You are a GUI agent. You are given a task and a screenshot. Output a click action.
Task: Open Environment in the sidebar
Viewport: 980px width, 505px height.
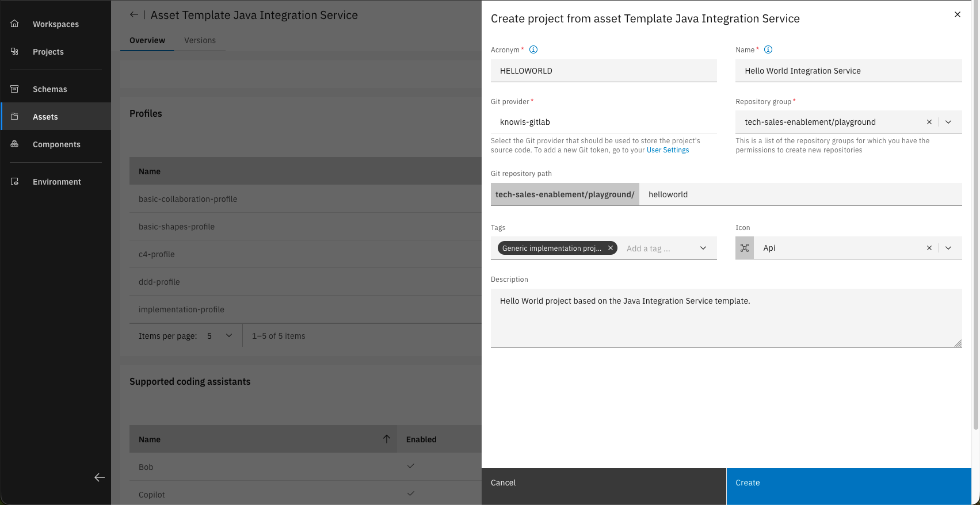coord(57,182)
